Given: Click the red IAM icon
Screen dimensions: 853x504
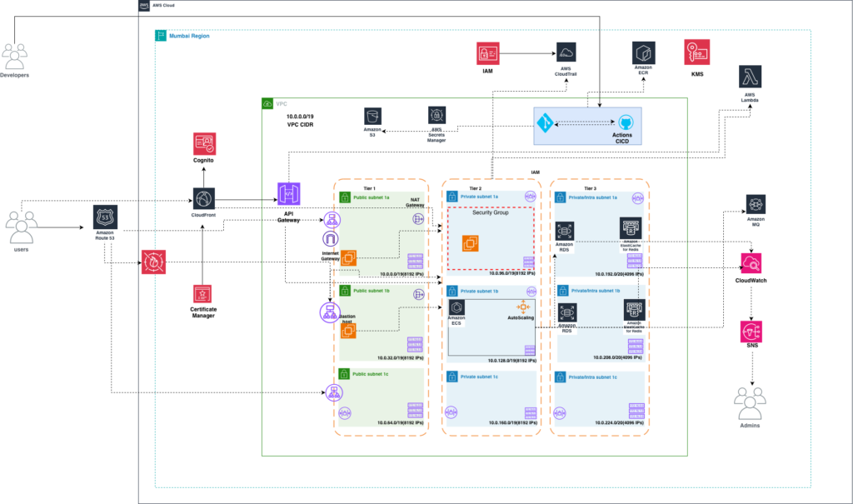Looking at the screenshot, I should click(x=488, y=53).
